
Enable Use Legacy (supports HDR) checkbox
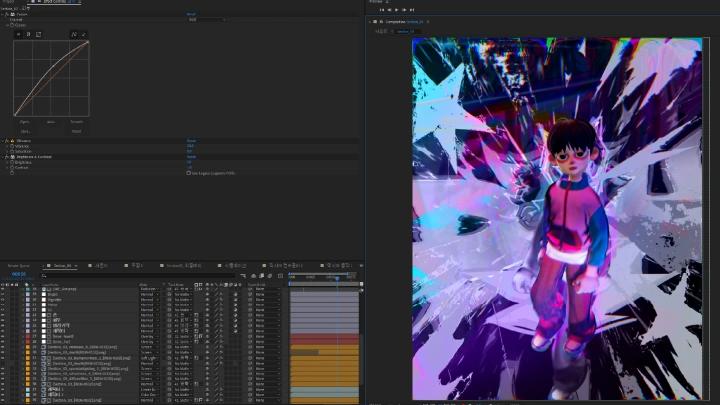(x=190, y=173)
